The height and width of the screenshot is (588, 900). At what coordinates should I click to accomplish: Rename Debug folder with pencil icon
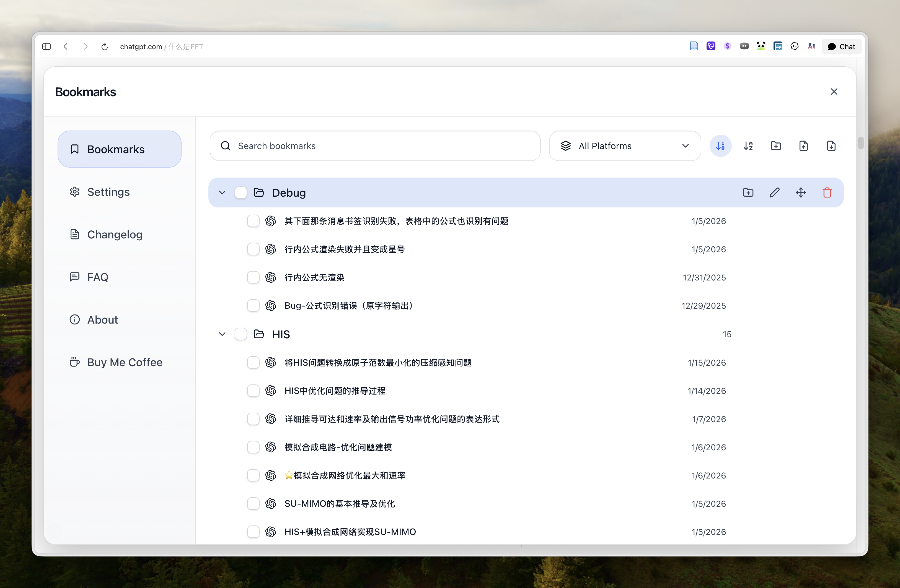(774, 192)
